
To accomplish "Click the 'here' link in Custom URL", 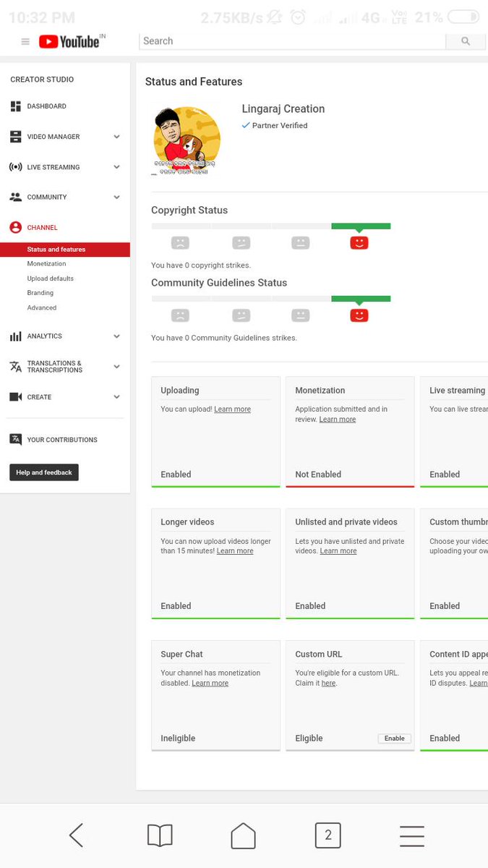I will [328, 684].
